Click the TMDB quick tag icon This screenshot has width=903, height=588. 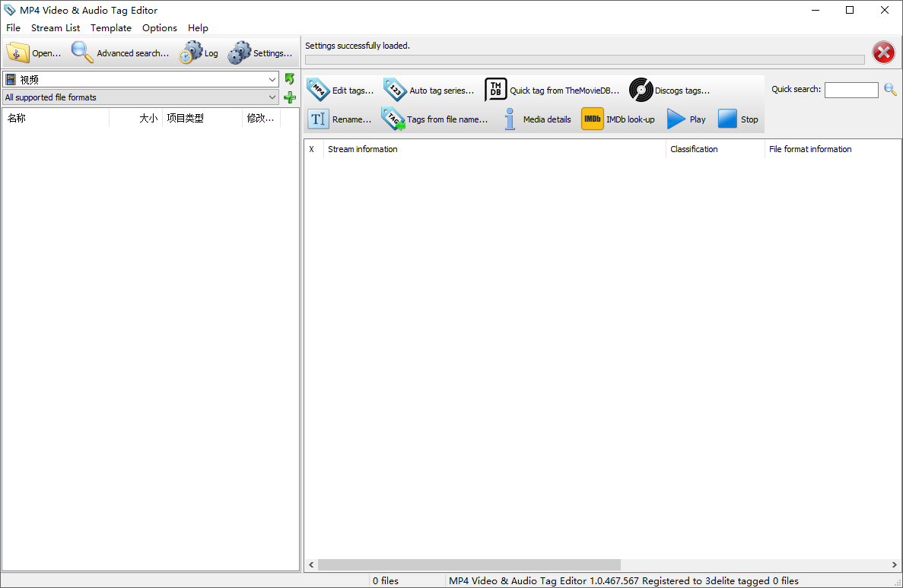tap(496, 90)
